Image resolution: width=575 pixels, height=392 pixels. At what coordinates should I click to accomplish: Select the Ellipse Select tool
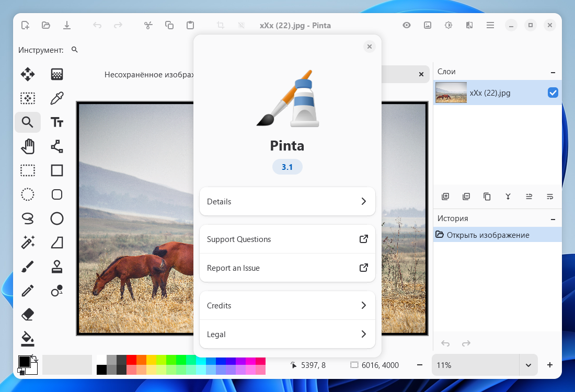point(28,194)
